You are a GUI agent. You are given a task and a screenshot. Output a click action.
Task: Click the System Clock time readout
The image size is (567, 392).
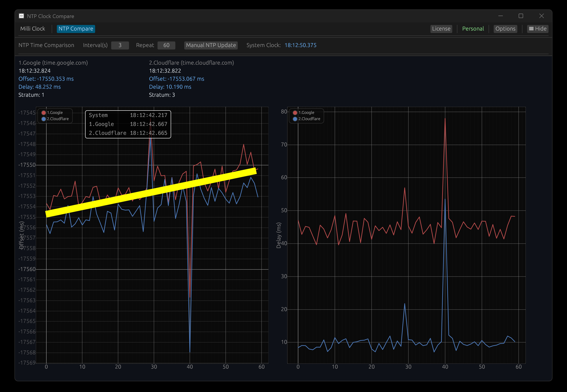tap(300, 45)
